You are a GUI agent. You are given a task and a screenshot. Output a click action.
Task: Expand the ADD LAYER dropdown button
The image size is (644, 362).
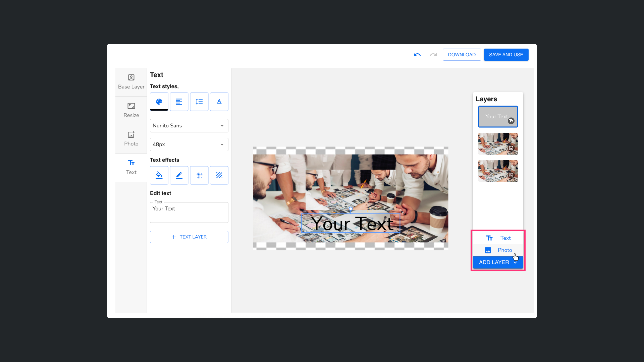(498, 262)
